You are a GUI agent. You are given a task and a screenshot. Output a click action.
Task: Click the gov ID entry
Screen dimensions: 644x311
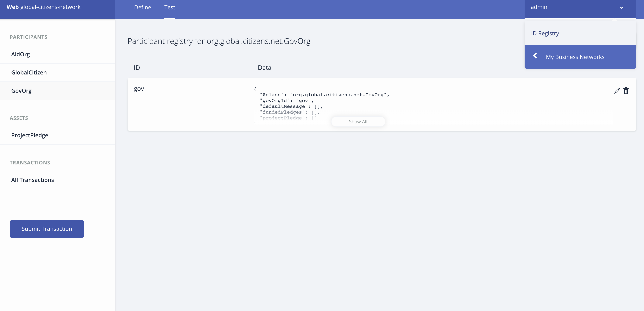pos(139,89)
